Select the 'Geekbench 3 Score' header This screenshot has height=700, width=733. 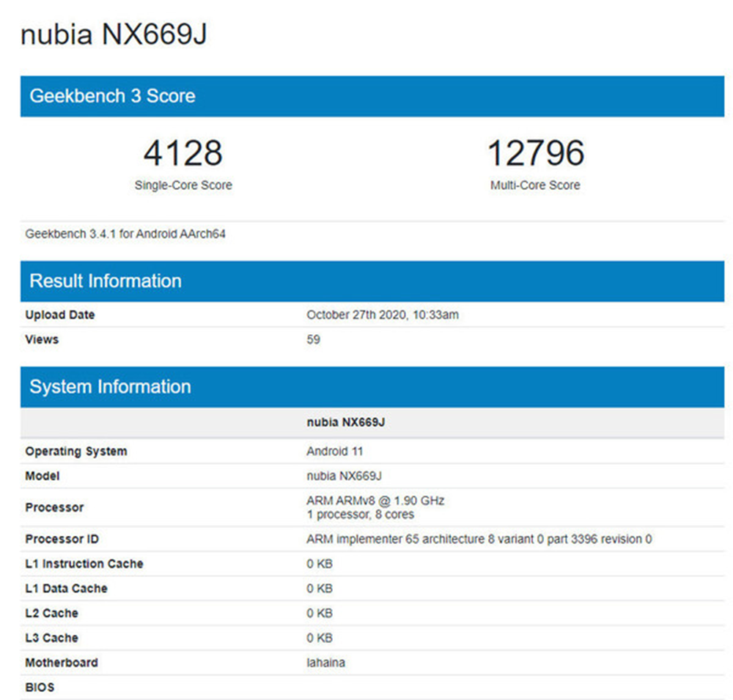point(372,96)
